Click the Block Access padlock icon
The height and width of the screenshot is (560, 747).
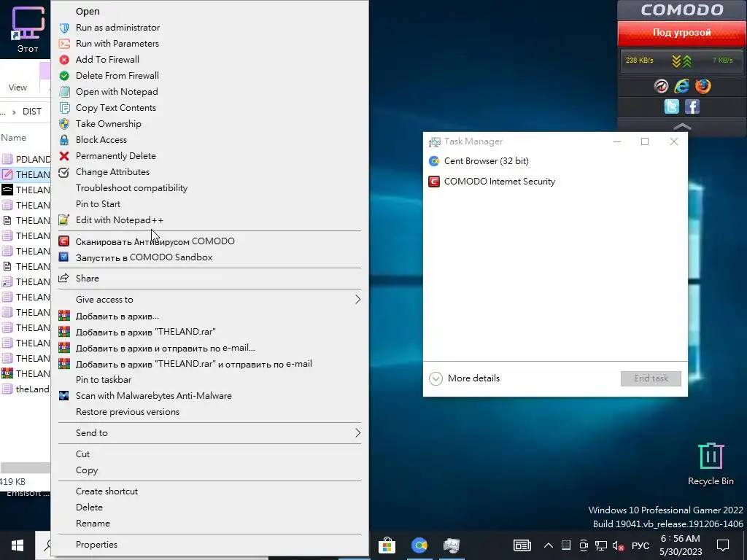point(64,140)
